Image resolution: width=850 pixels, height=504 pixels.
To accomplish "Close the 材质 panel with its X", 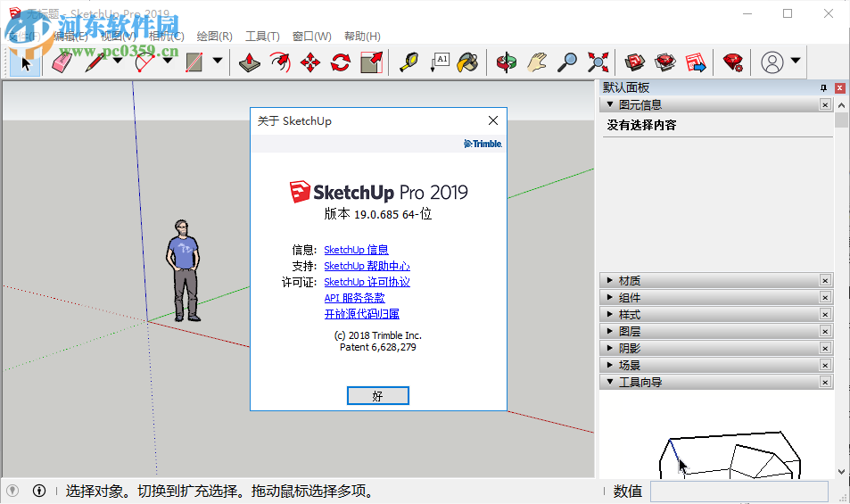I will pyautogui.click(x=825, y=280).
